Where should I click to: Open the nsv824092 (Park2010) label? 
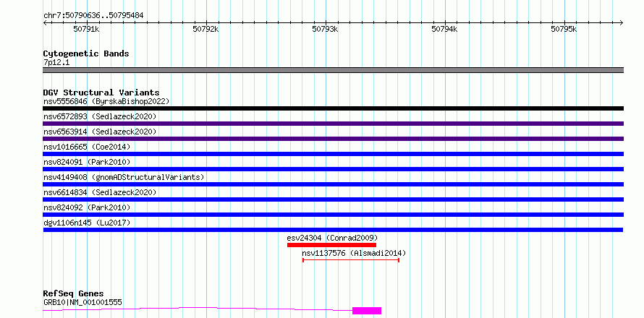coord(87,207)
